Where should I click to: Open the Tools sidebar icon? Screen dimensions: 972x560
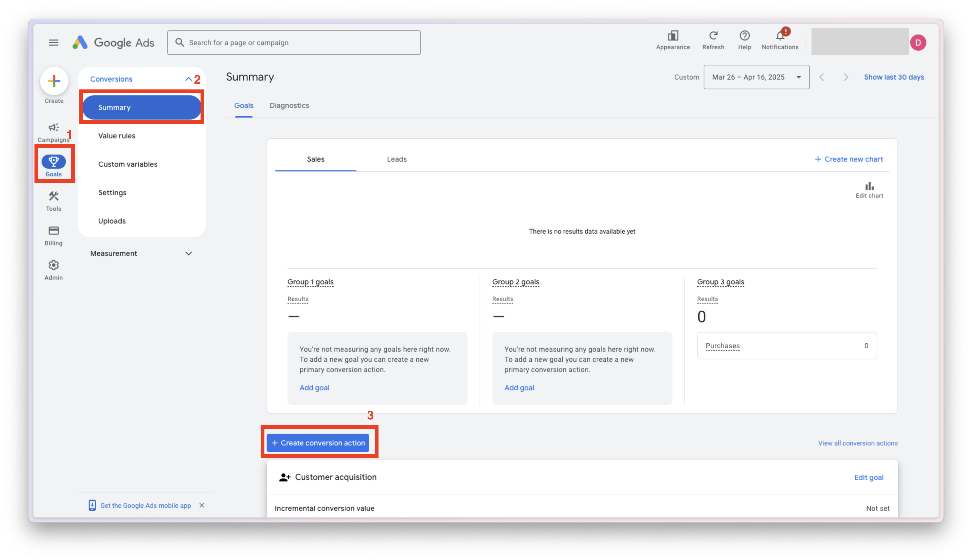pos(53,201)
